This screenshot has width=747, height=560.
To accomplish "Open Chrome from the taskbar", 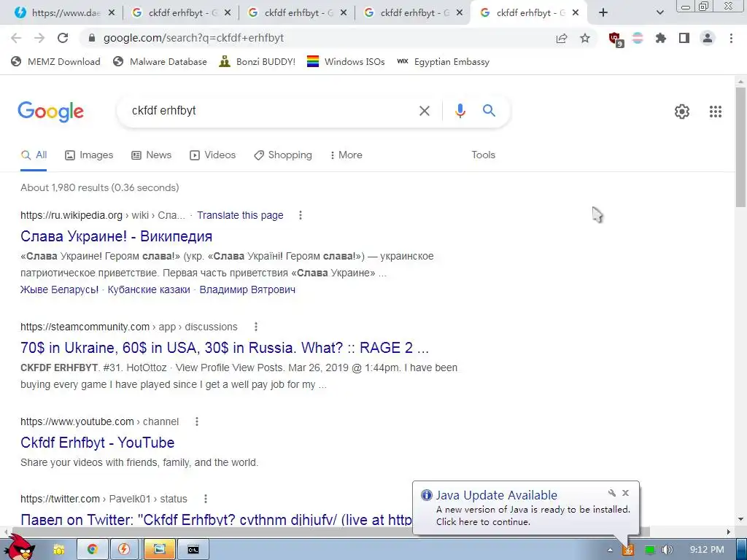I will [x=93, y=550].
